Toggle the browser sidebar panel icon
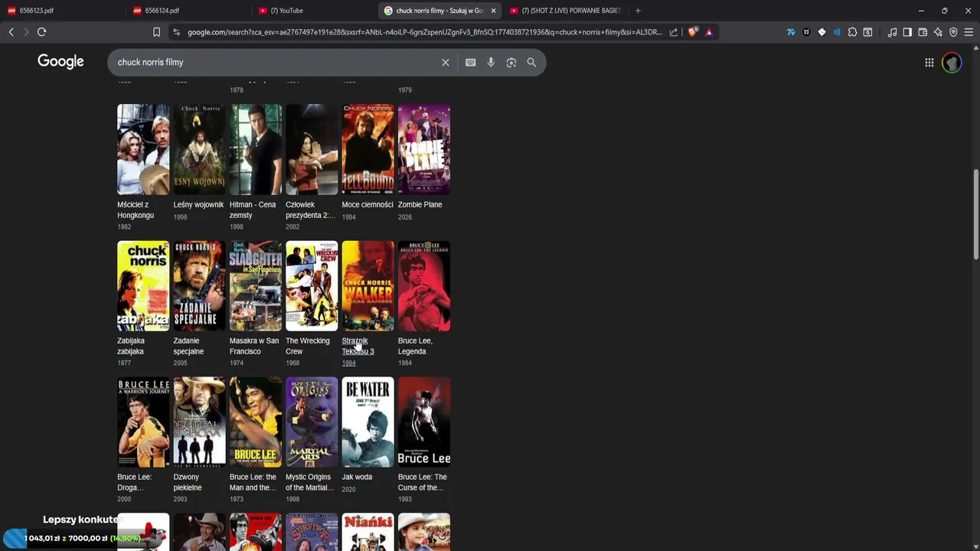 coord(907,32)
